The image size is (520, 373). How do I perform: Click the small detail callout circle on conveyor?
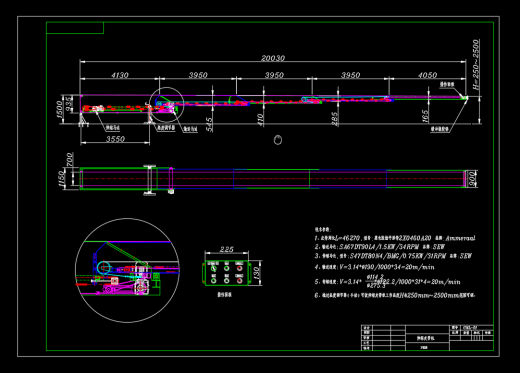click(x=166, y=105)
